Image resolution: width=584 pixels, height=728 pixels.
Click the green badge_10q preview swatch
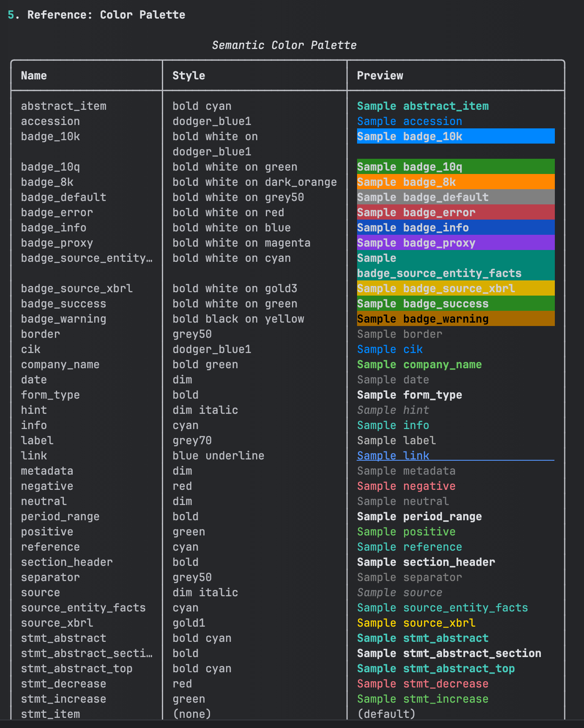[x=456, y=167]
